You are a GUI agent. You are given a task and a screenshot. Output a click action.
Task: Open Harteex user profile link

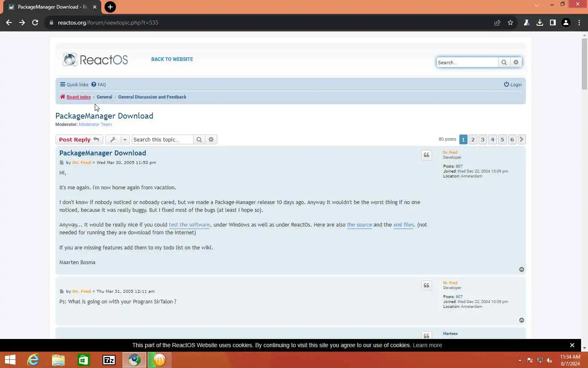450,334
